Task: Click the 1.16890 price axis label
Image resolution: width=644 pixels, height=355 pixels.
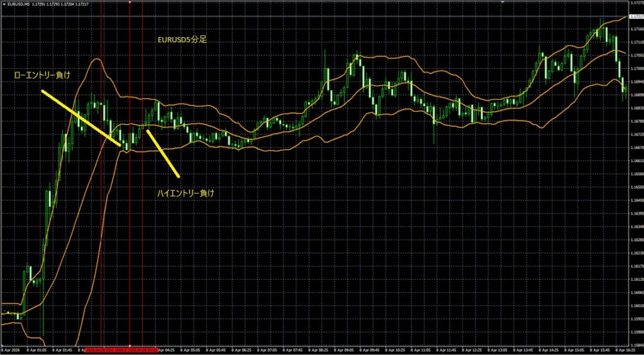Action: click(636, 95)
